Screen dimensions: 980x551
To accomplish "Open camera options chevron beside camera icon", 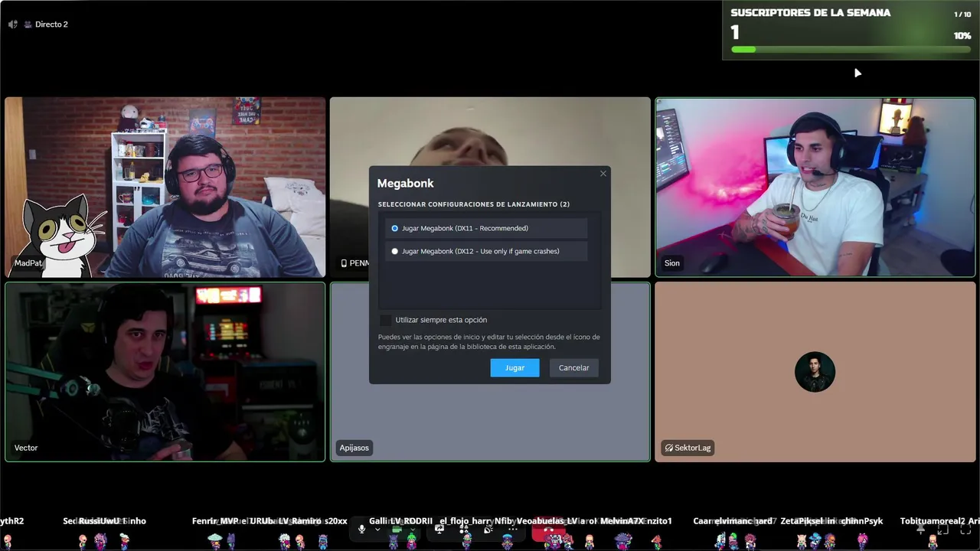I will point(413,529).
